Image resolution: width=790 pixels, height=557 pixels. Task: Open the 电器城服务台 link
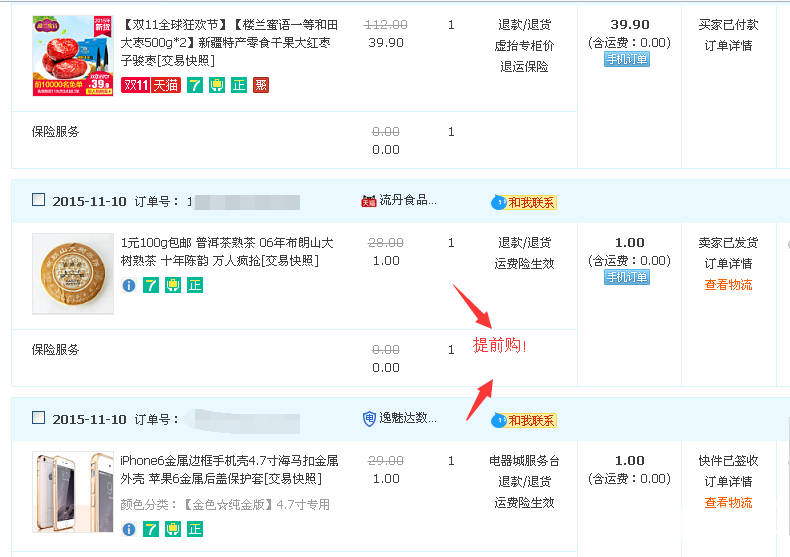[x=524, y=461]
